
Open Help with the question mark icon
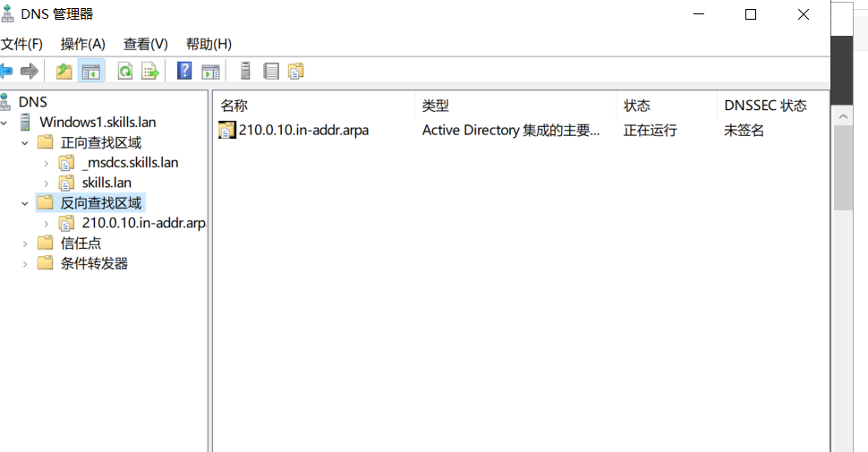[x=184, y=71]
